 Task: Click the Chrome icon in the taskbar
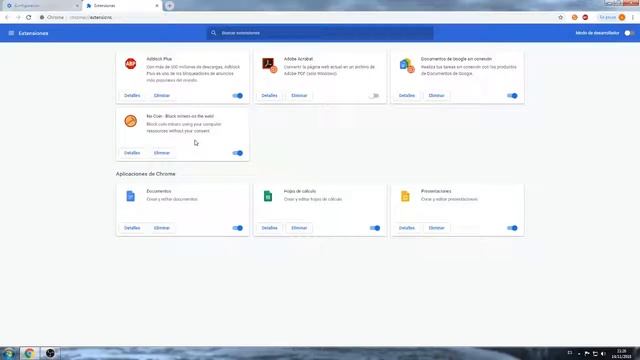pos(29,353)
